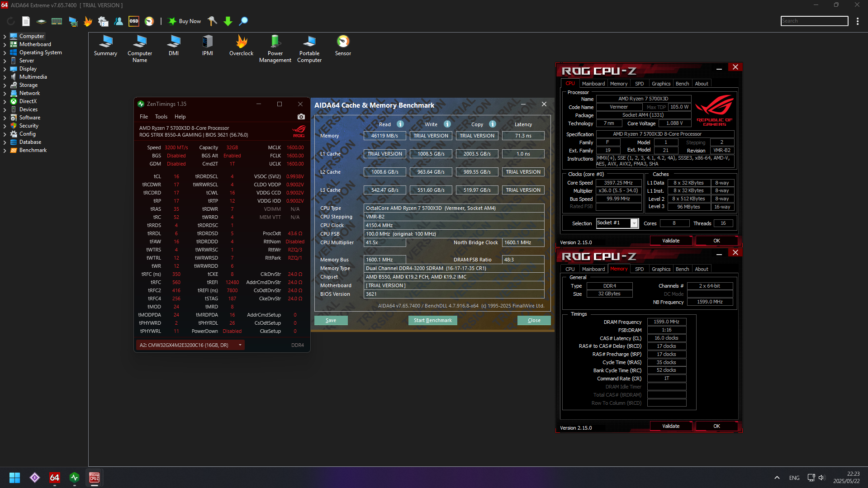Click the Read info icon in benchmark window
The height and width of the screenshot is (488, 868).
tap(400, 124)
